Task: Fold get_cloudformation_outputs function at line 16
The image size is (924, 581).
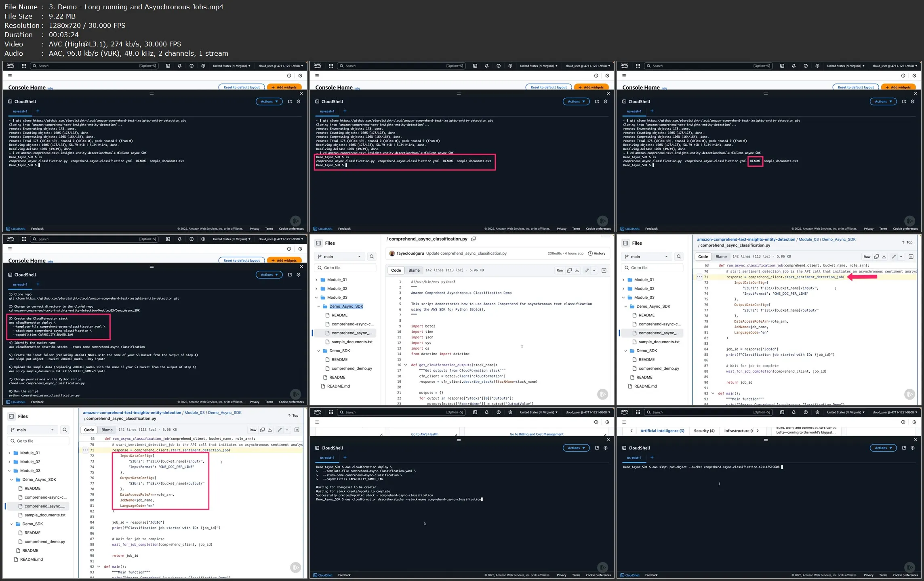Action: pos(406,365)
